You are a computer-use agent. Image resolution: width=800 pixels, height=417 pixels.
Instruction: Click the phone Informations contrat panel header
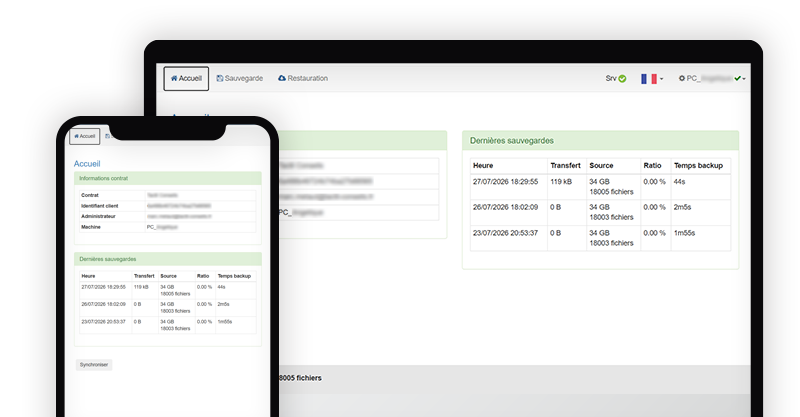[x=168, y=178]
